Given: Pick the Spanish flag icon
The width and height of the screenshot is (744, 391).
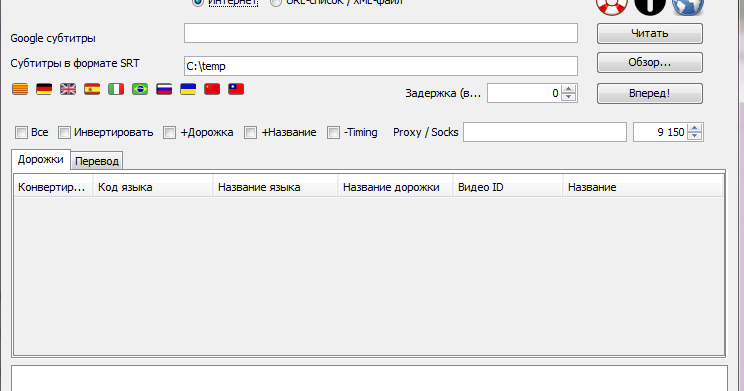Looking at the screenshot, I should [92, 89].
